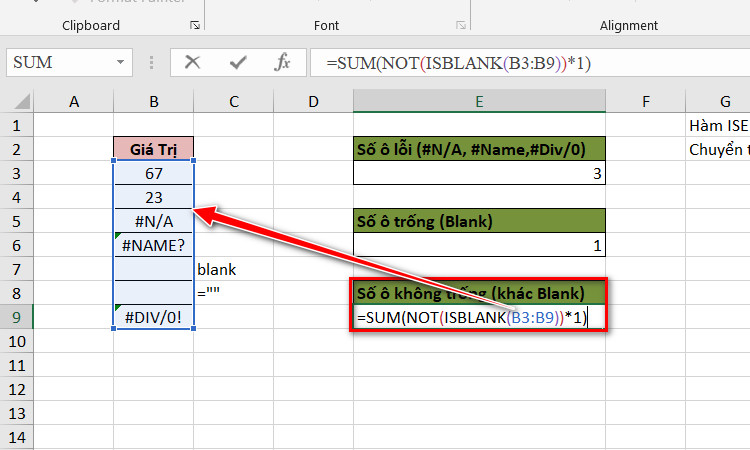750x450 pixels.
Task: Click in the formula bar text
Action: [458, 63]
